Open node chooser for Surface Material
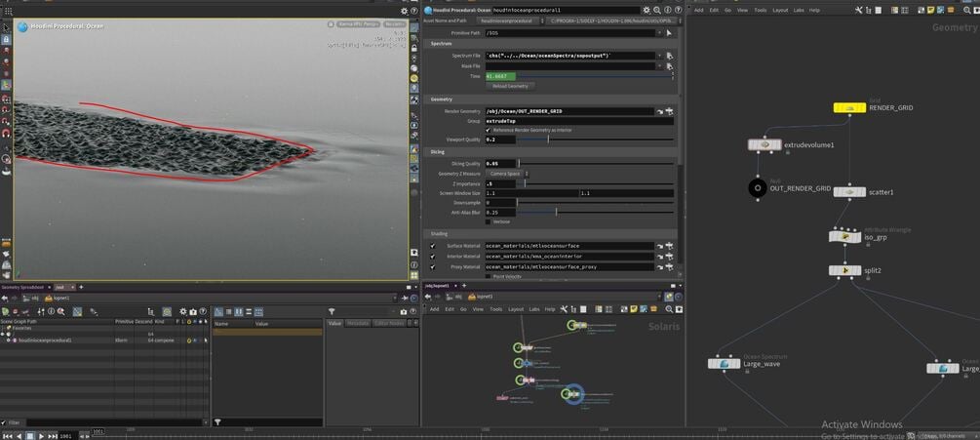The height and width of the screenshot is (440, 980). point(669,246)
